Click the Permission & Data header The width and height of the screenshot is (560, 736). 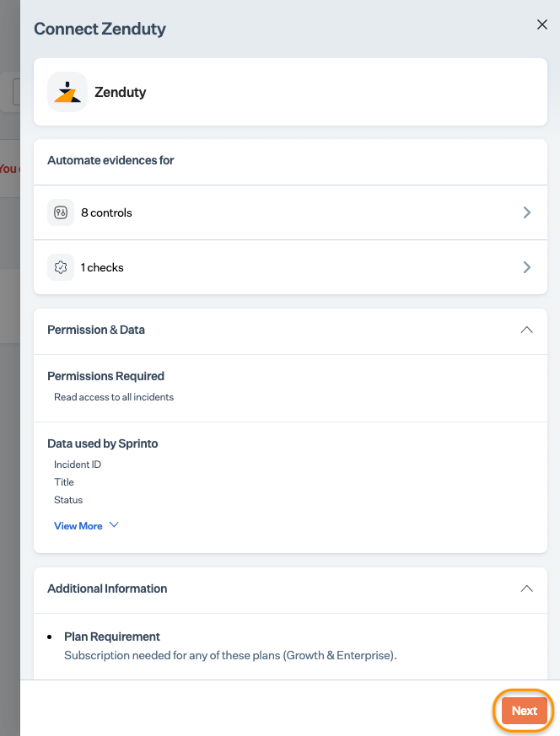point(291,330)
